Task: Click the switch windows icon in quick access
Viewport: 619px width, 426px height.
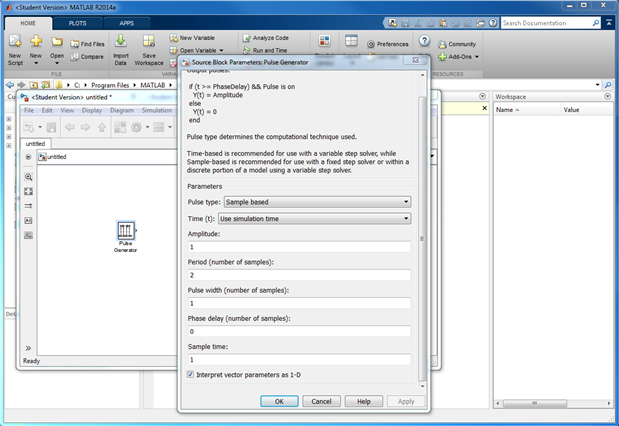Action: tap(480, 23)
